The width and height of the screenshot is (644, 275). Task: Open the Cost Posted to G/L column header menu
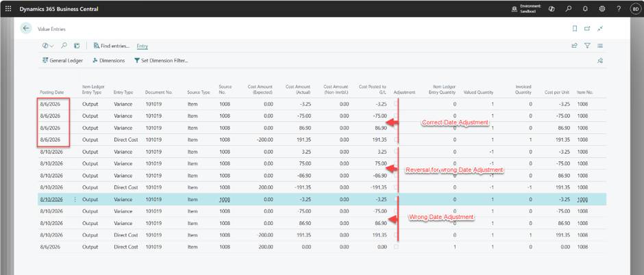[373, 90]
